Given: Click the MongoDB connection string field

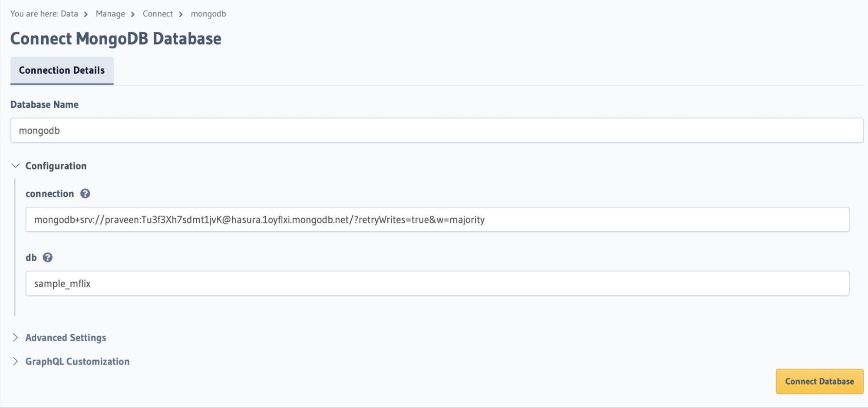Looking at the screenshot, I should pos(437,219).
